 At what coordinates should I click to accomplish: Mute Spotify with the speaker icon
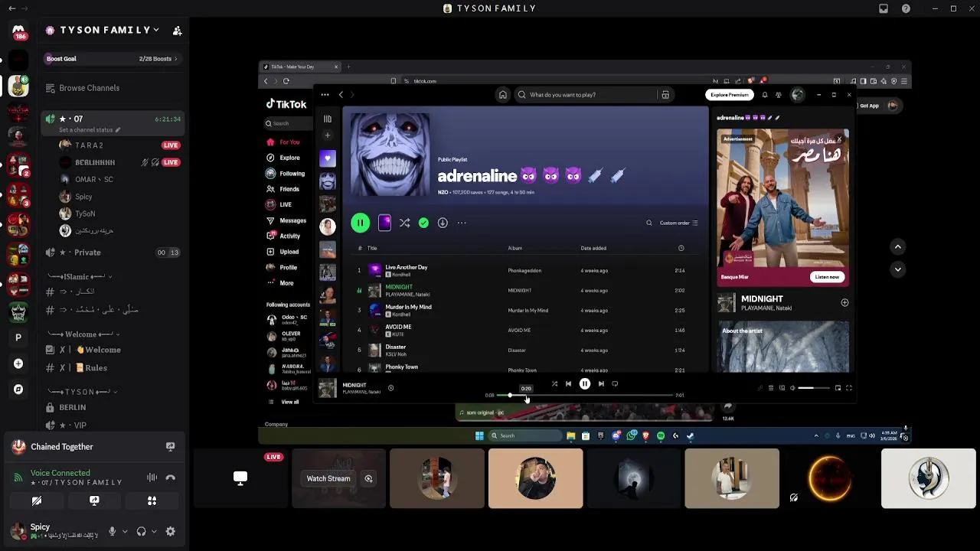click(792, 388)
